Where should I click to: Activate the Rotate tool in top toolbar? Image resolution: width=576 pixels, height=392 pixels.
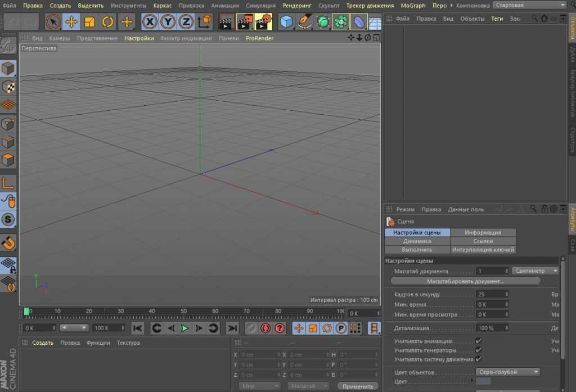coord(108,22)
